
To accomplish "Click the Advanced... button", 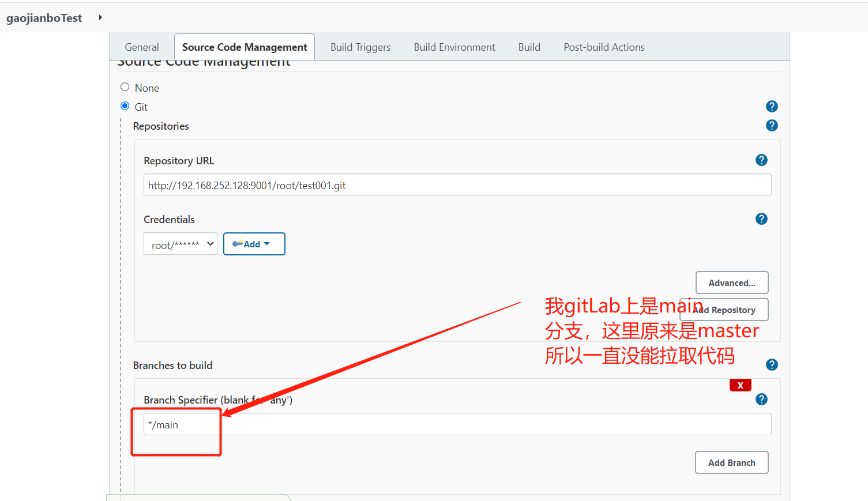I will [x=731, y=282].
